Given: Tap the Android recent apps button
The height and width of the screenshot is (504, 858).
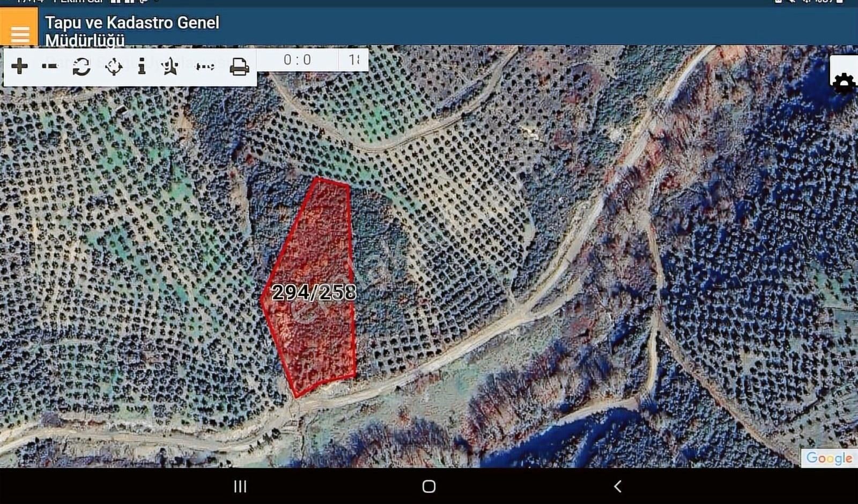Looking at the screenshot, I should pyautogui.click(x=240, y=486).
